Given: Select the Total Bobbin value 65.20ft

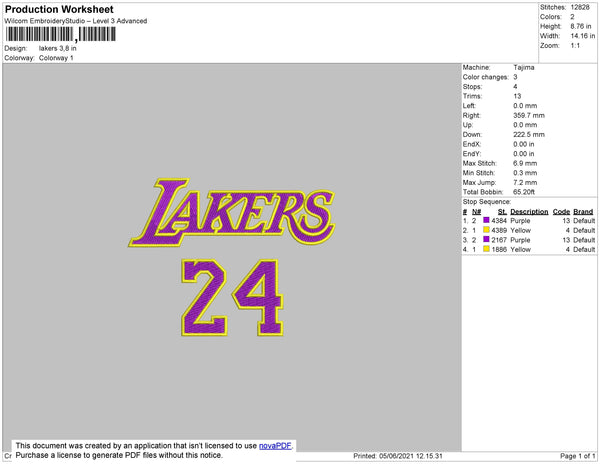Looking at the screenshot, I should coord(524,192).
